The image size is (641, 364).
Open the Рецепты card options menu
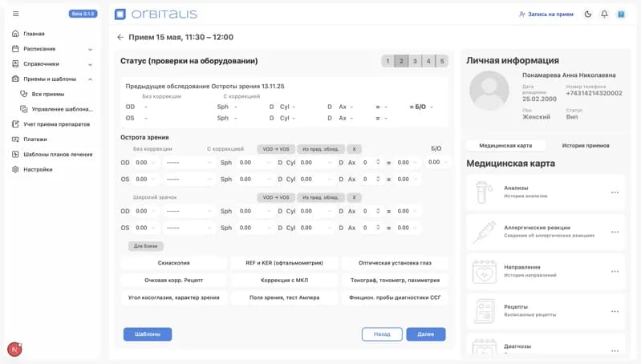tap(615, 311)
